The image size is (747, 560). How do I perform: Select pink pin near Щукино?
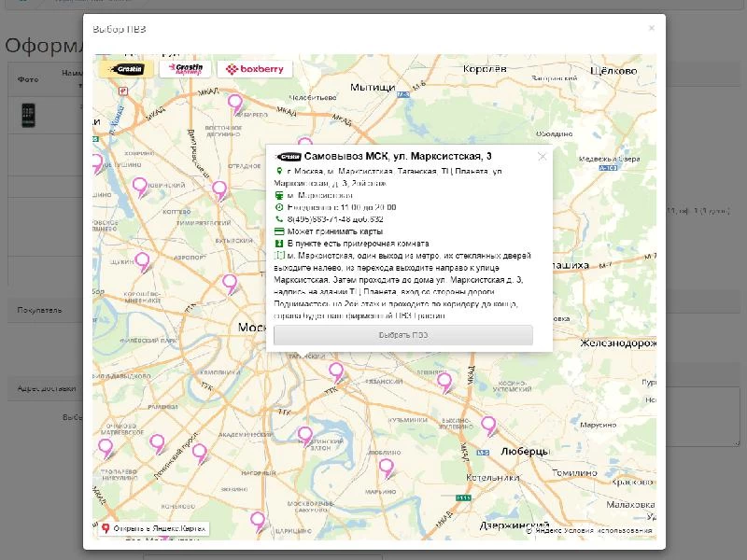point(142,262)
